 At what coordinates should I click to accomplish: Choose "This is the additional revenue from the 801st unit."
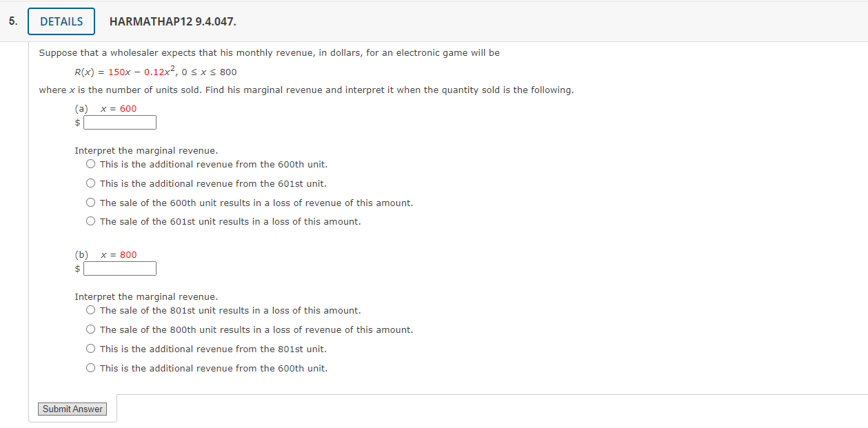pyautogui.click(x=90, y=348)
